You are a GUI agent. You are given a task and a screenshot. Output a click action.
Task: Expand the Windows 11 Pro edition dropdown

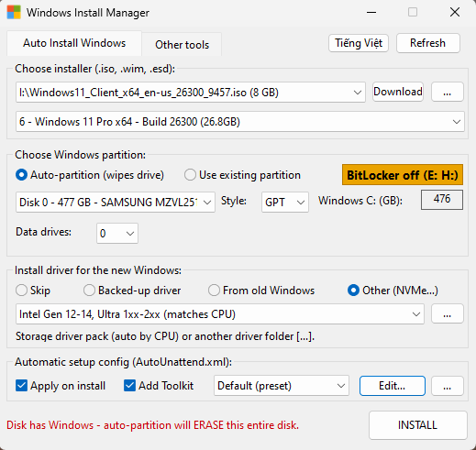tap(240, 122)
